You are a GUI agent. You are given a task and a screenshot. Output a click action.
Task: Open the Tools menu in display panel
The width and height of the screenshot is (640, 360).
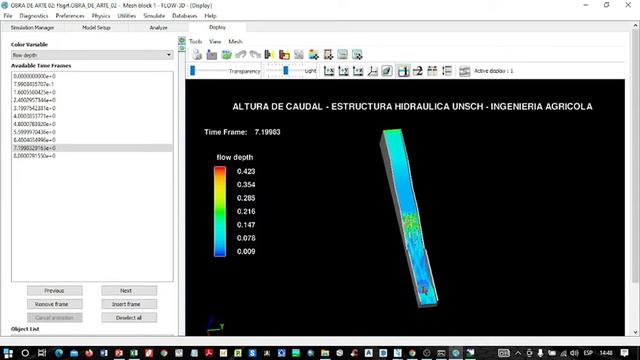point(196,41)
